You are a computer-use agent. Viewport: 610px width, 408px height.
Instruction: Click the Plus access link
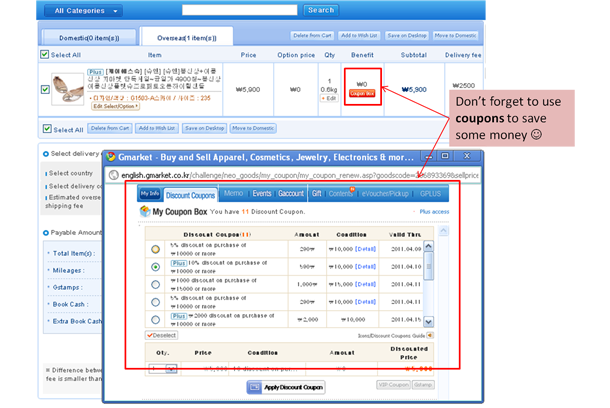point(434,212)
